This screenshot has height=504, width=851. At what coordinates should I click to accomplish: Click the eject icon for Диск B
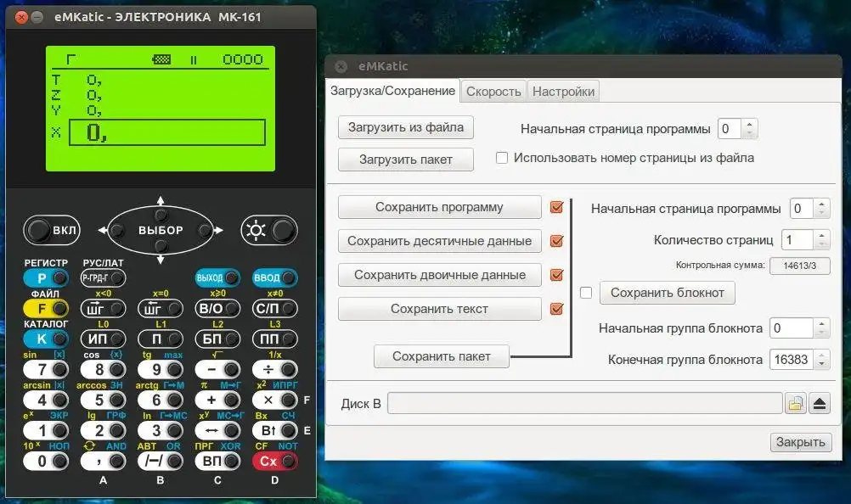point(820,403)
